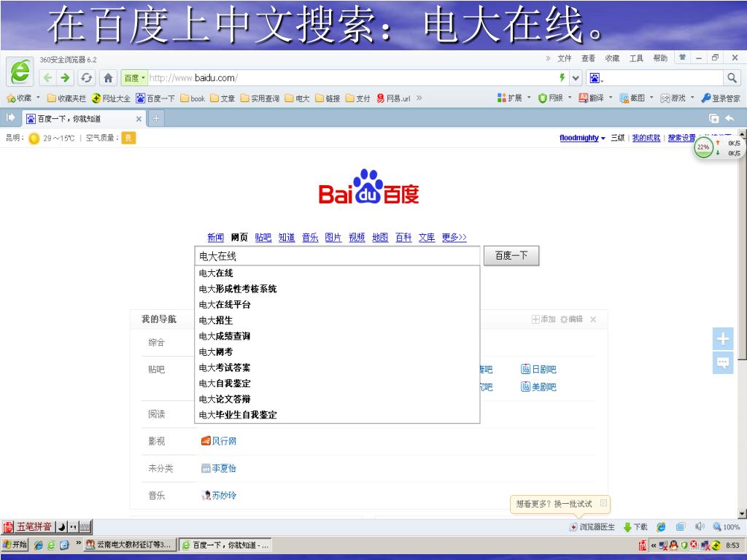Open the 搜索设置 link
The image size is (747, 560).
click(681, 138)
